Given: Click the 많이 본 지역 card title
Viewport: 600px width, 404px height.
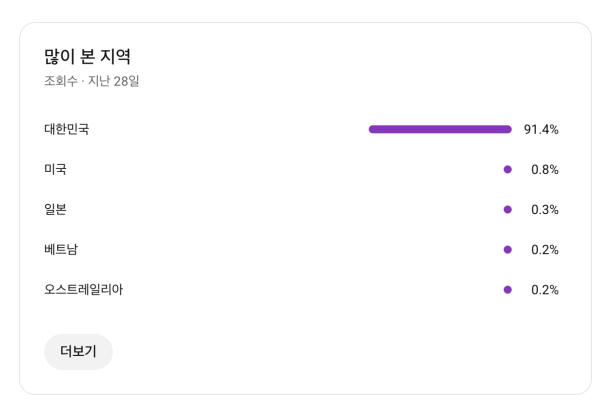Looking at the screenshot, I should pos(87,56).
